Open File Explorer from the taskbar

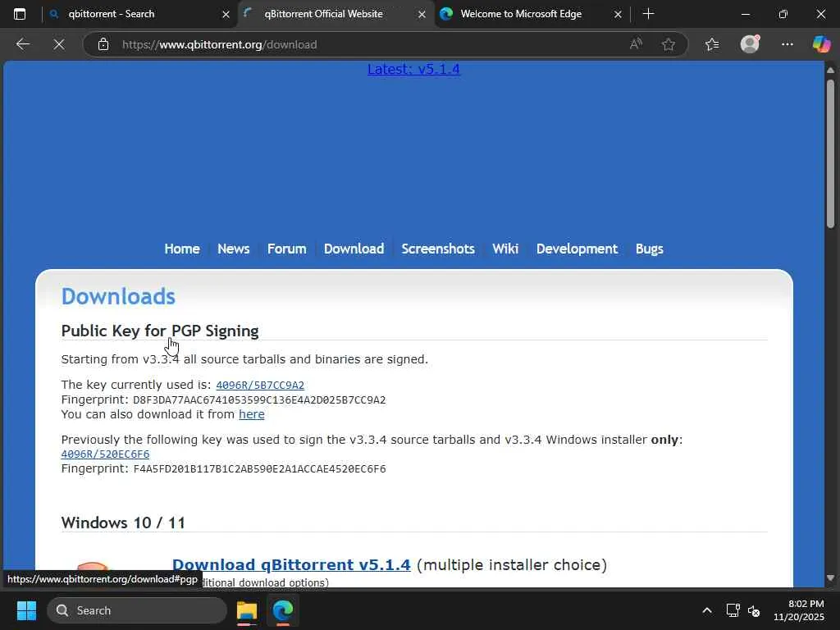coord(247,610)
